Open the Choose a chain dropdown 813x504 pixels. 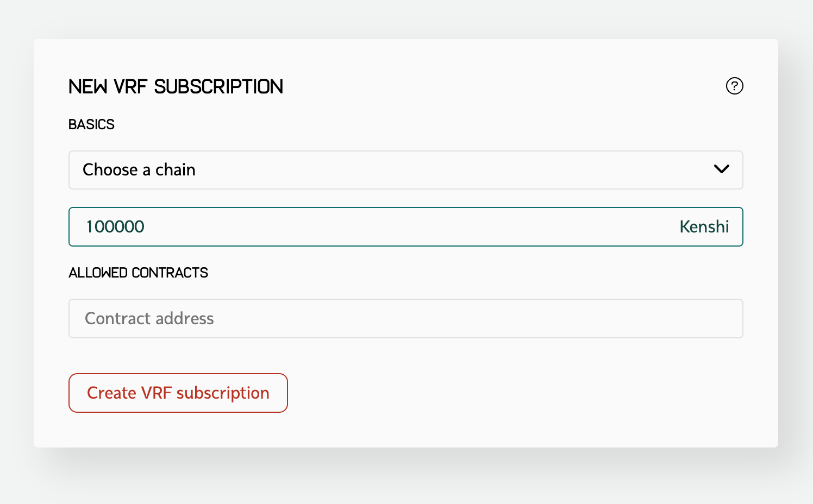point(405,170)
